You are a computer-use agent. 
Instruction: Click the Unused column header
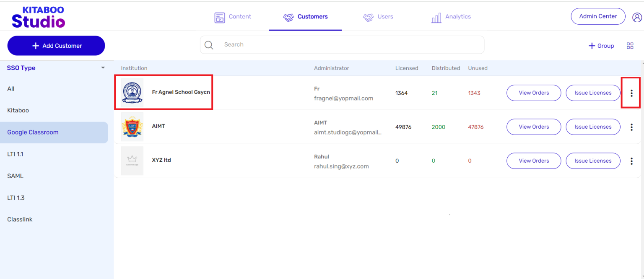pyautogui.click(x=478, y=68)
